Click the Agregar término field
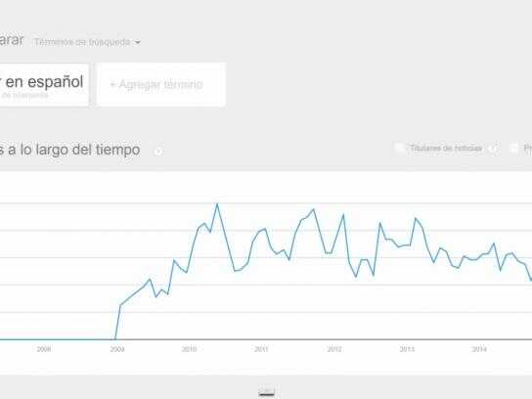The image size is (532, 399). (x=160, y=84)
